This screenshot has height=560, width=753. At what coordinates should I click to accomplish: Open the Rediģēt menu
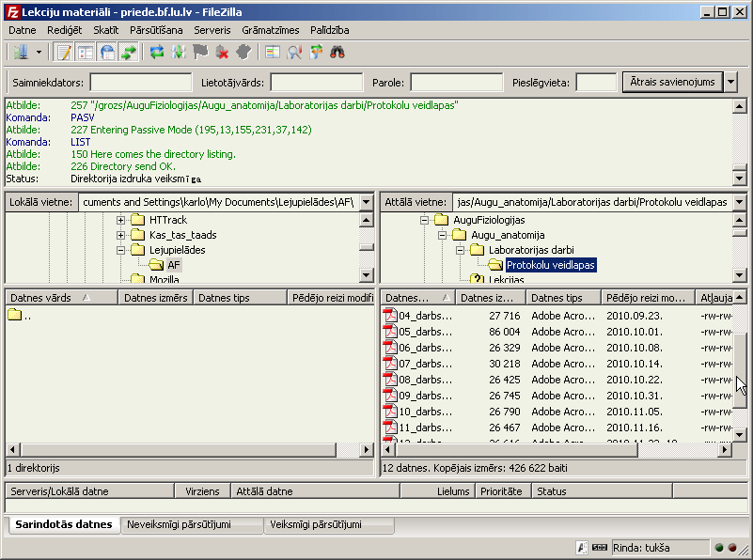click(x=64, y=30)
